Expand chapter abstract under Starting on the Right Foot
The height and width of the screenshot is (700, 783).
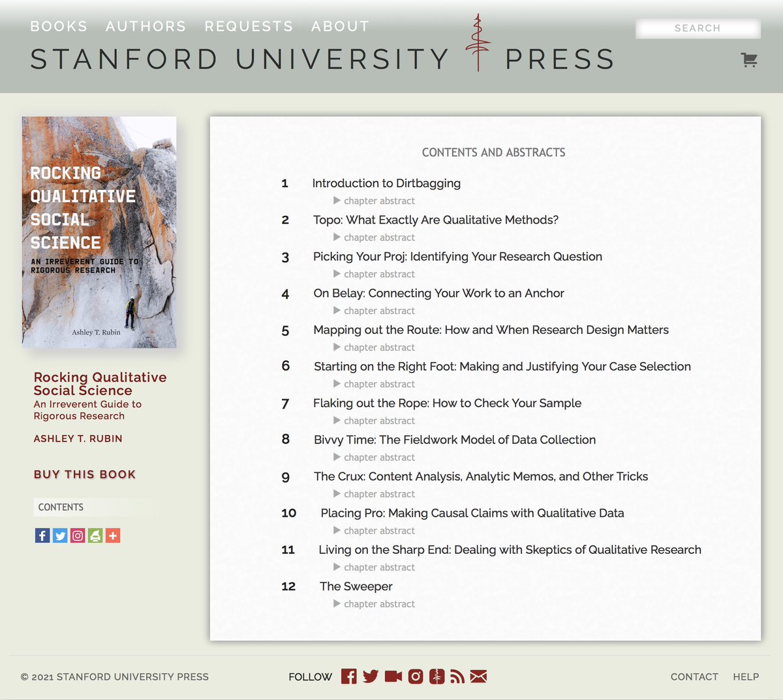click(374, 384)
